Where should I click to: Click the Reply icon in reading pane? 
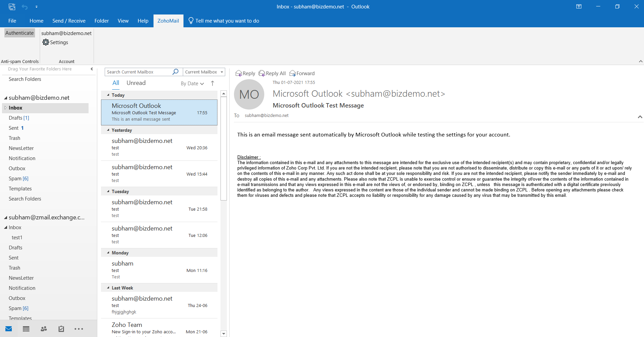(239, 73)
